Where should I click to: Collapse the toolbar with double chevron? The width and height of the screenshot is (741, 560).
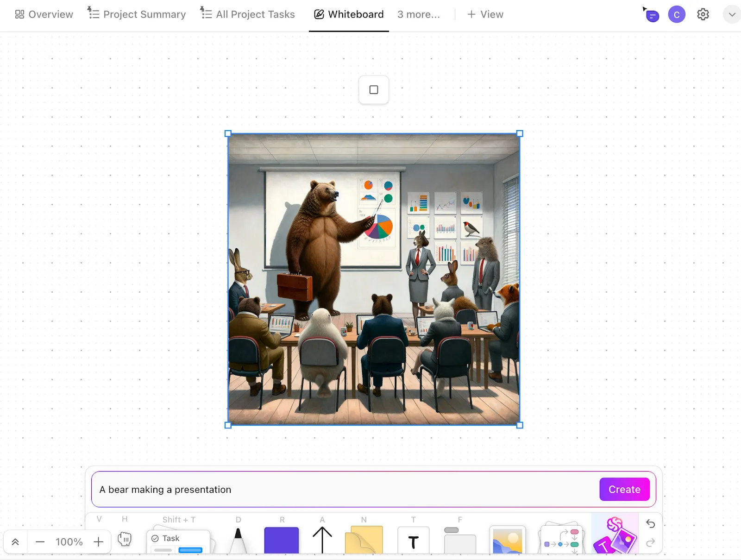(x=15, y=542)
